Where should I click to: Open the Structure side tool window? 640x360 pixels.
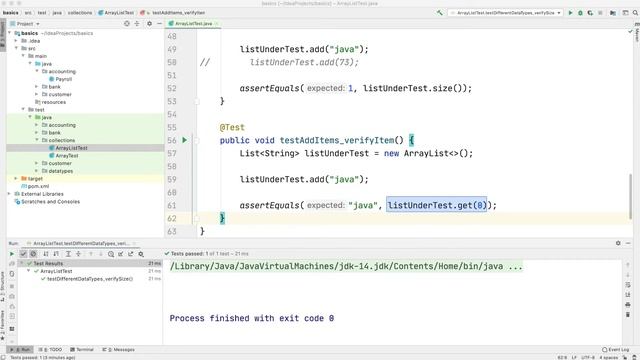[x=2, y=287]
